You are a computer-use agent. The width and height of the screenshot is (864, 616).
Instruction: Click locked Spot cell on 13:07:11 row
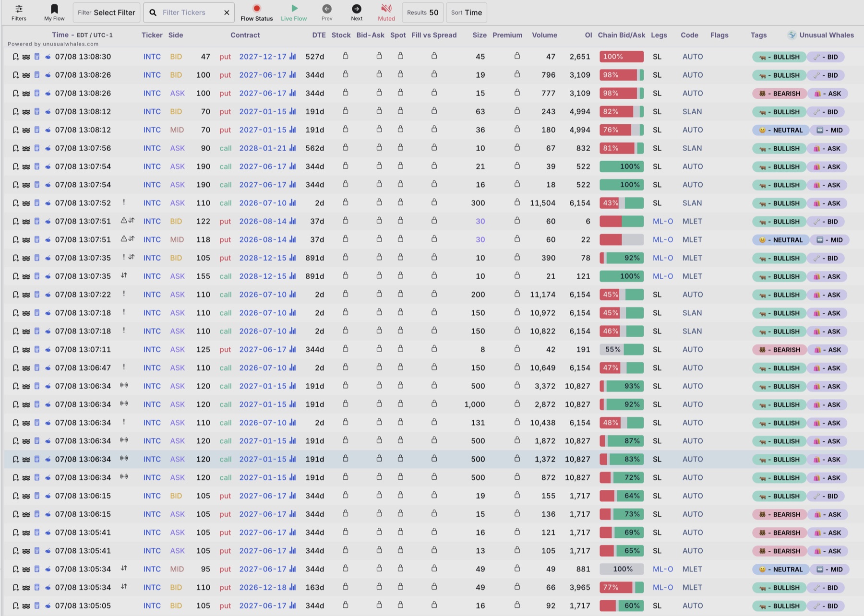pyautogui.click(x=400, y=349)
